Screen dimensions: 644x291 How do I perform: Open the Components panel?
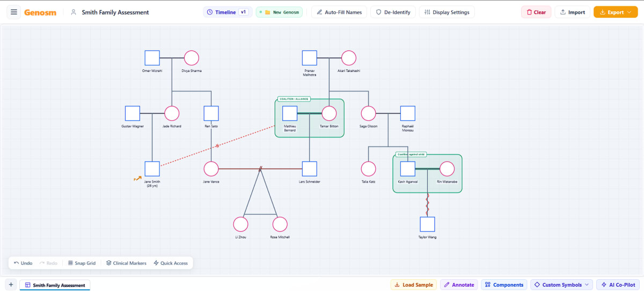pos(503,285)
